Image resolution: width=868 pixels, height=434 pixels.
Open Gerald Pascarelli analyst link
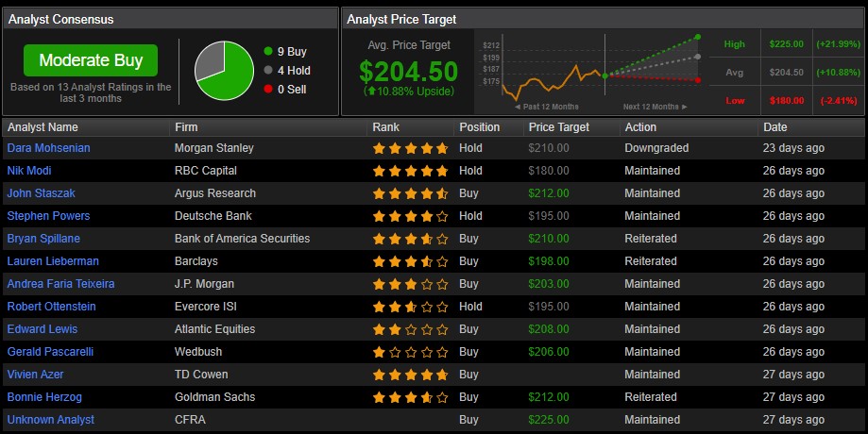[x=50, y=352]
